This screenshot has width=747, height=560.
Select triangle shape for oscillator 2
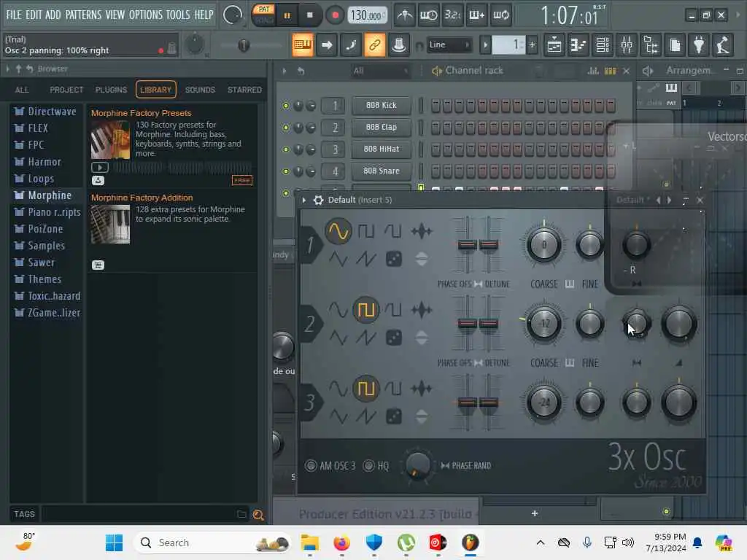[x=338, y=338]
